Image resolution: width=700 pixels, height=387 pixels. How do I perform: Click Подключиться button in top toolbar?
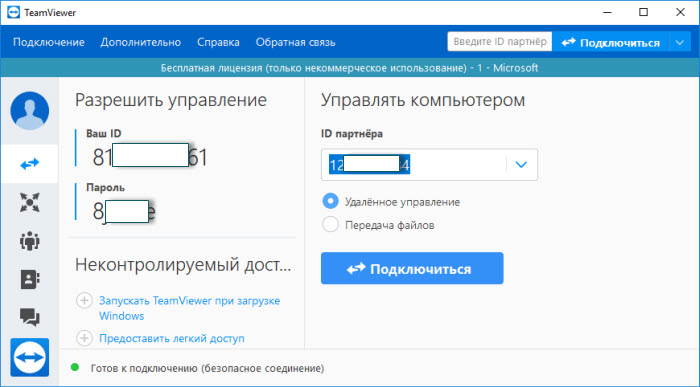click(x=610, y=42)
